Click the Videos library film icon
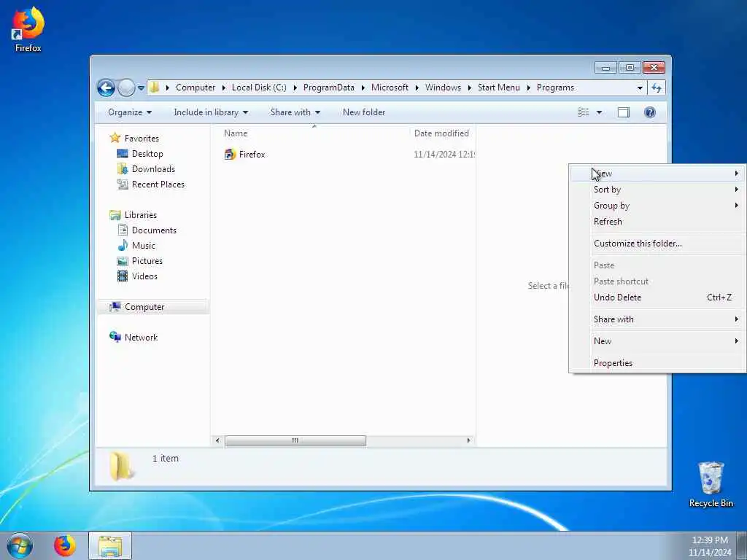The width and height of the screenshot is (747, 560). [123, 276]
